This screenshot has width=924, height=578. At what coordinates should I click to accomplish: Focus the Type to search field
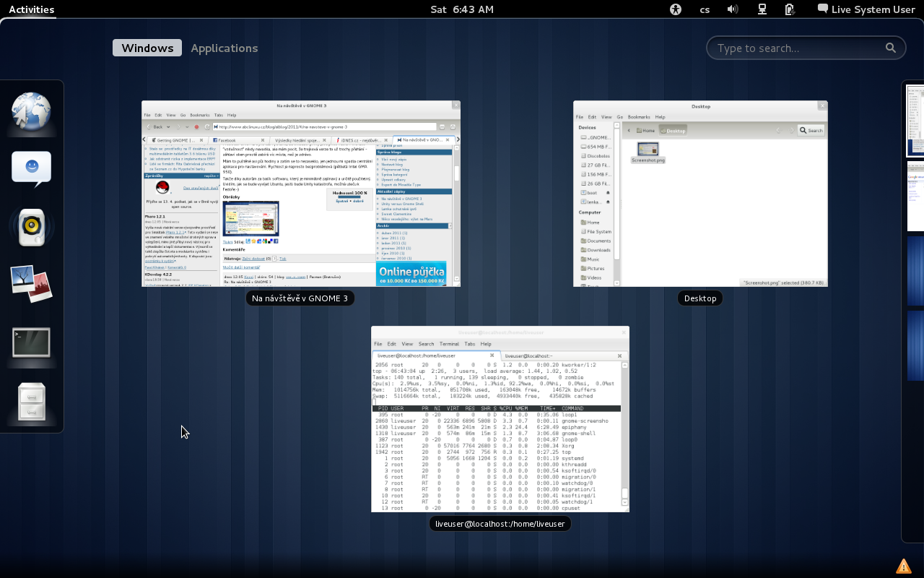pos(806,48)
